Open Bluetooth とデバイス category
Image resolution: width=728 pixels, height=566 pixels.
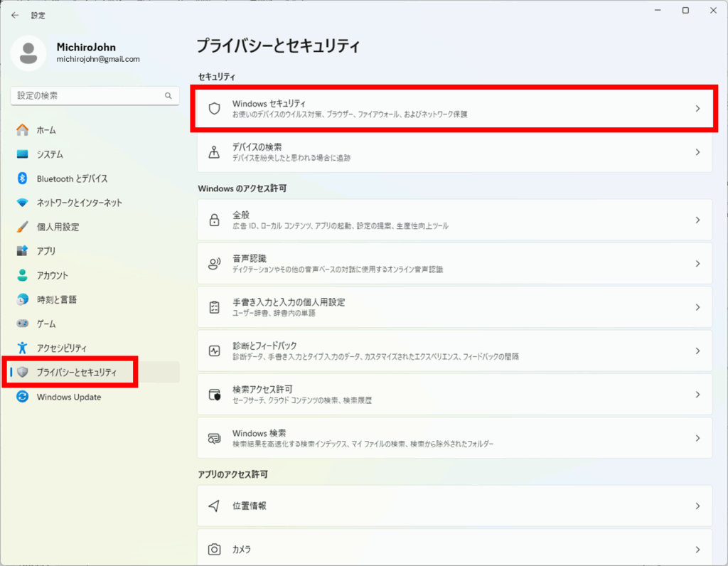point(95,178)
